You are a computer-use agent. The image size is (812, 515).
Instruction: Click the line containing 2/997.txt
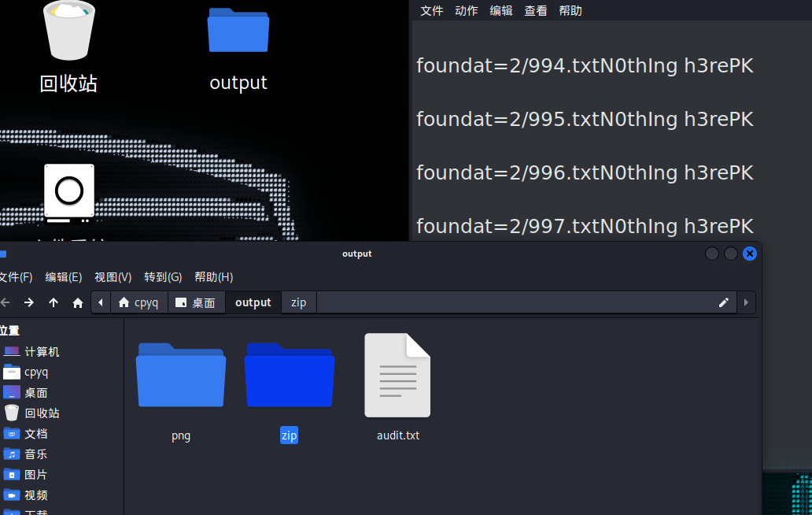point(585,226)
